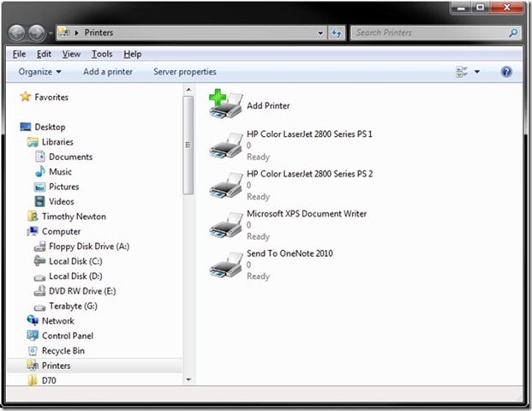
Task: Click inside the Search Printers field
Action: (x=428, y=33)
